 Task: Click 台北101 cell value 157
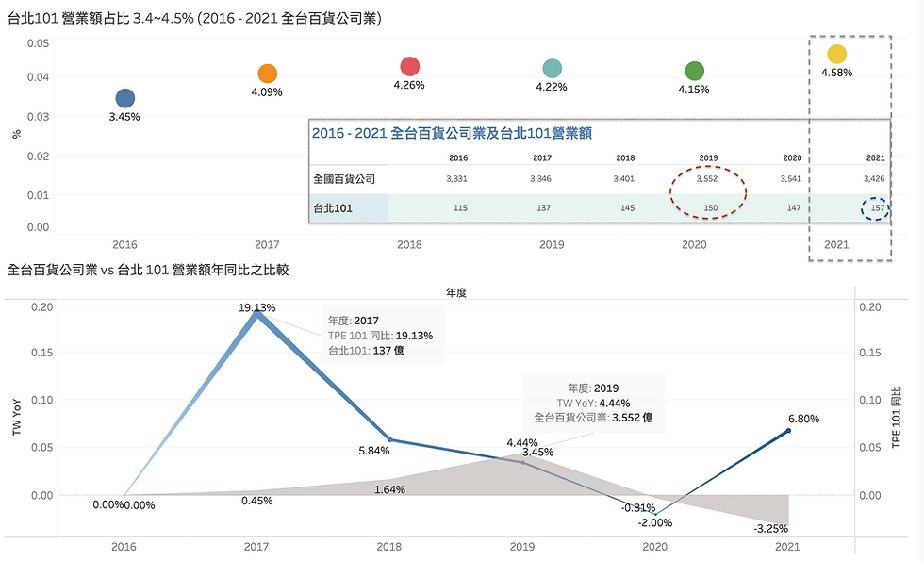[878, 208]
